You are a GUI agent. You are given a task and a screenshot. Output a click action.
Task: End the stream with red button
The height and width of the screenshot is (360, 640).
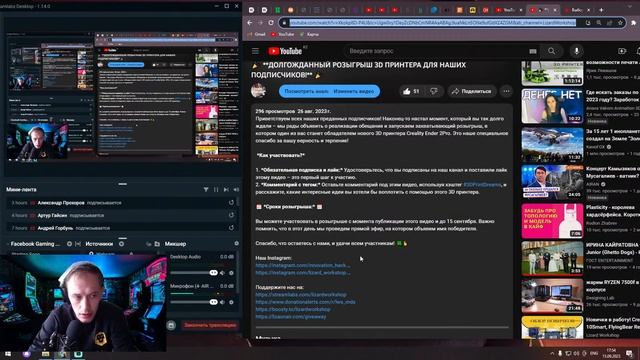(210, 325)
